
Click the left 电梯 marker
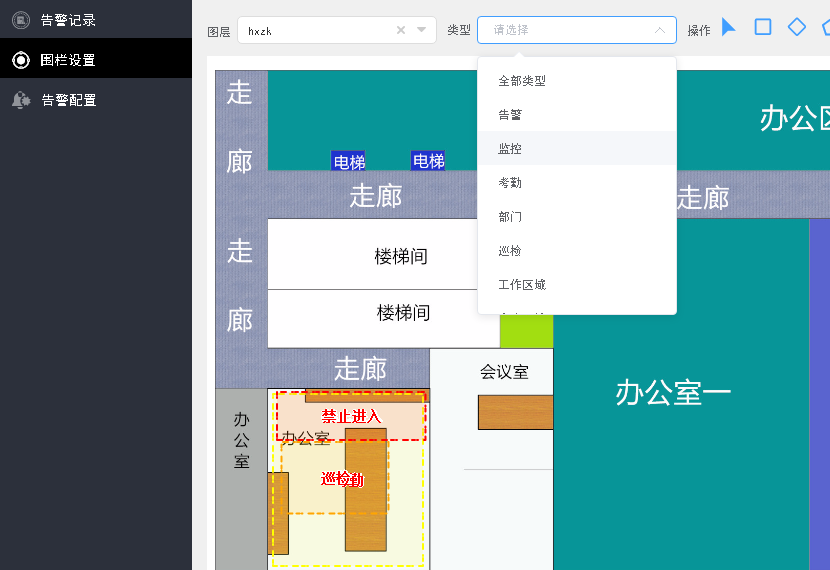click(349, 161)
